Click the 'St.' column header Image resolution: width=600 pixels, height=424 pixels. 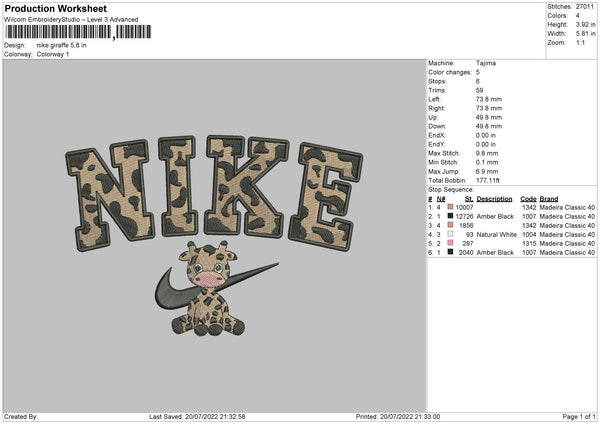469,199
